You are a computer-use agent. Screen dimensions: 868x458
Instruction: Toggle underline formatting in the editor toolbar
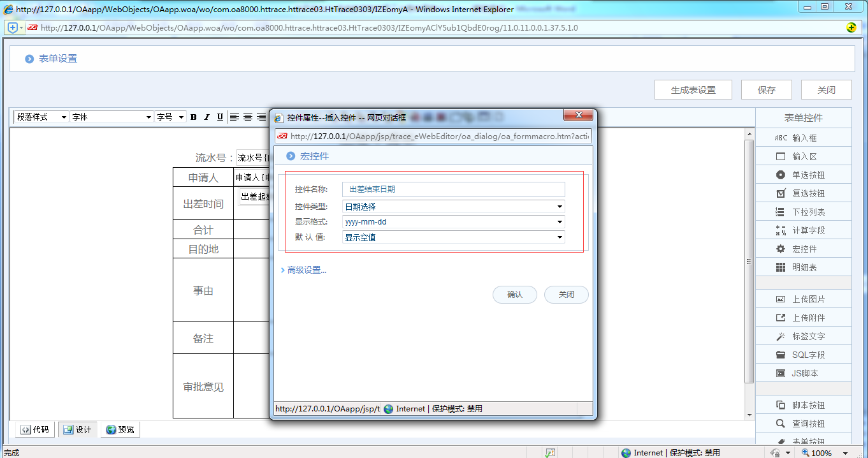pos(219,117)
